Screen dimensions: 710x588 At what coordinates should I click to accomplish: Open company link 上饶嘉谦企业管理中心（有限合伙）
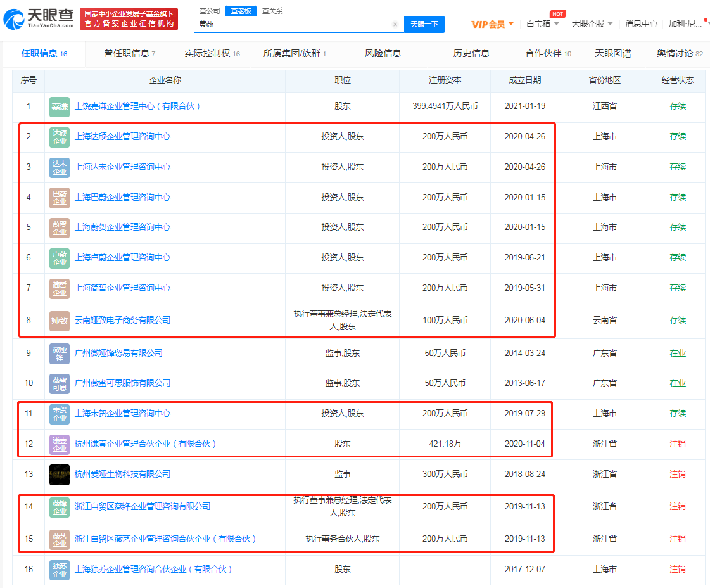pyautogui.click(x=137, y=106)
